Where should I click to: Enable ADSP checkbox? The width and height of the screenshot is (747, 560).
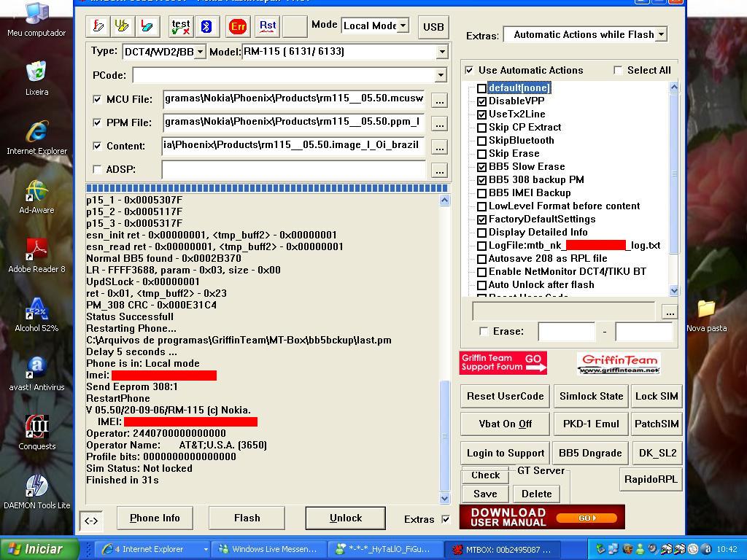(97, 169)
